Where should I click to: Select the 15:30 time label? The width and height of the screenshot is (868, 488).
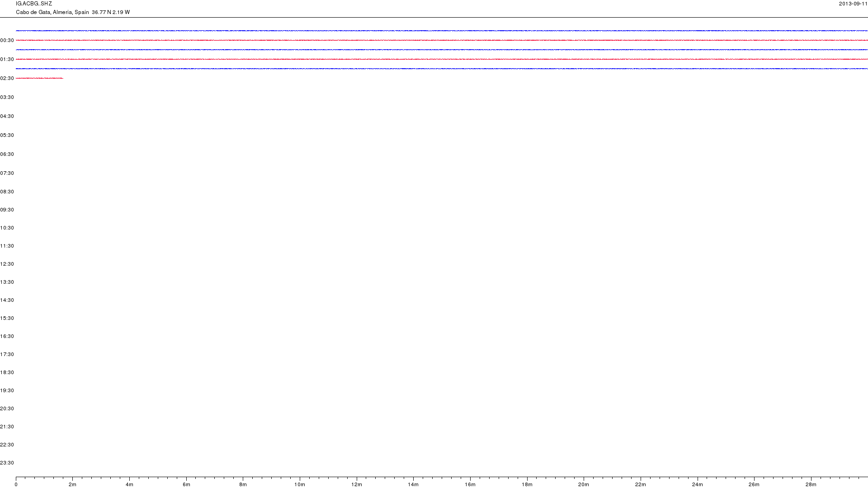click(7, 319)
